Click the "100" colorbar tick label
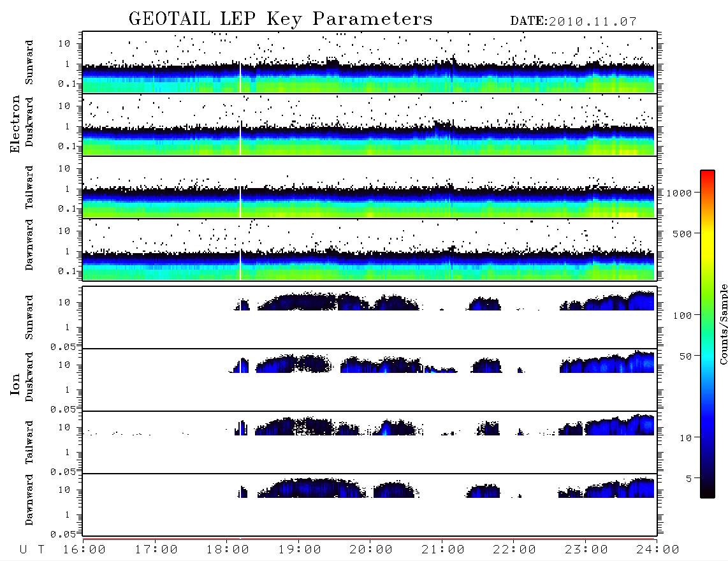This screenshot has height=561, width=728. pyautogui.click(x=682, y=316)
